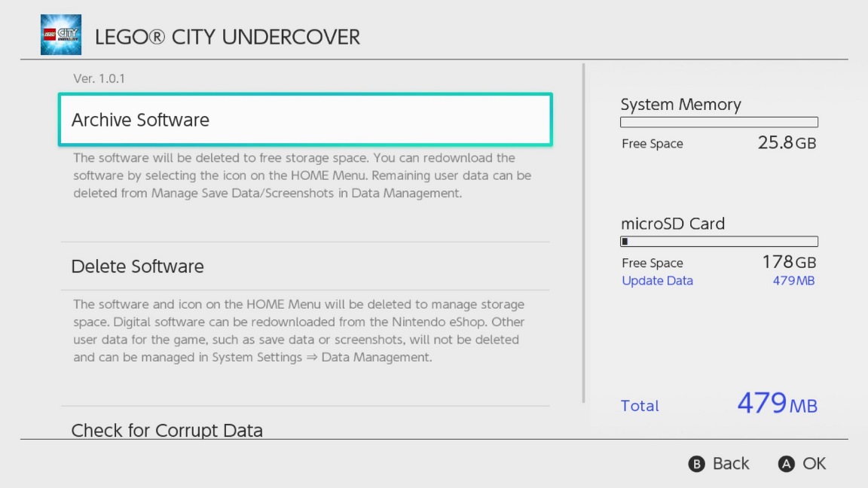The image size is (868, 488).
Task: Click the vertical scrollbar beside the options
Action: 584,233
